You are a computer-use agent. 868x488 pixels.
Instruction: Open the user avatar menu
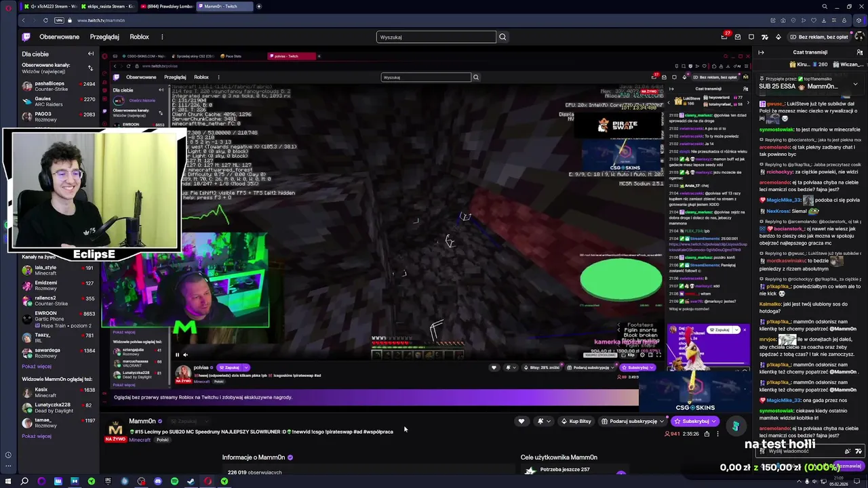click(x=860, y=37)
